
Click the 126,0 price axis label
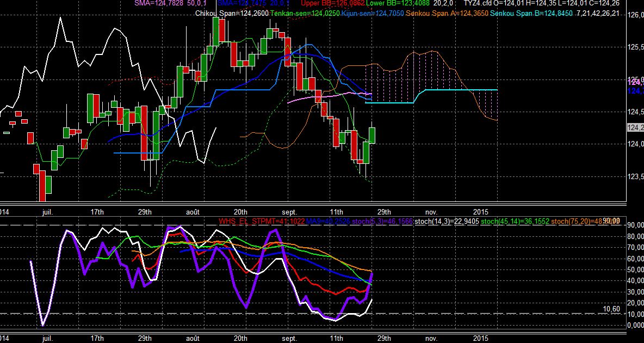pos(636,15)
